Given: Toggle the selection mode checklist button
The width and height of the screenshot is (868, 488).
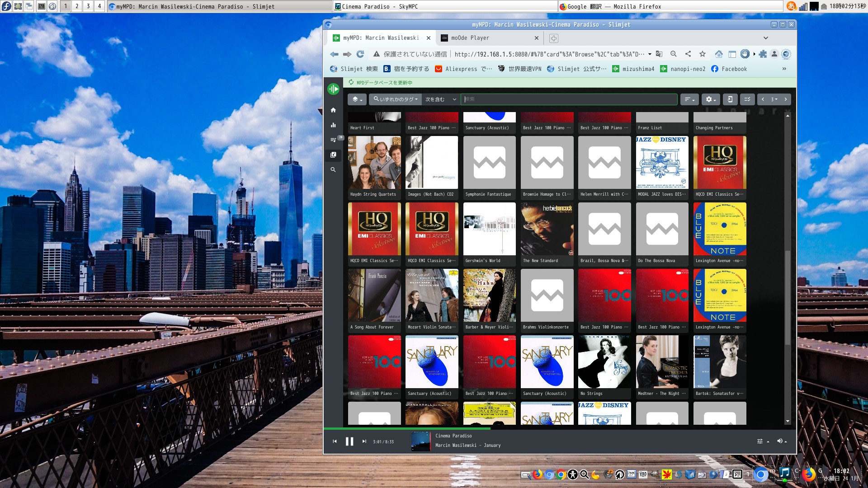Looking at the screenshot, I should click(747, 99).
